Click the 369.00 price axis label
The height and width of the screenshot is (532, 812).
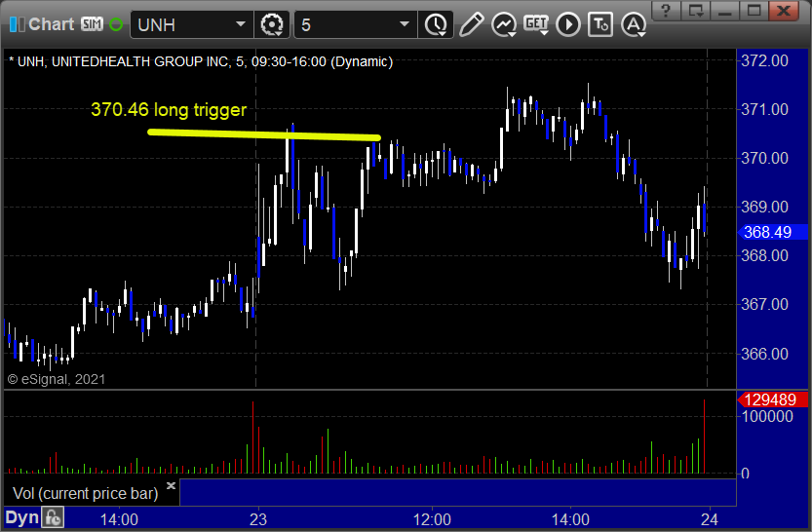[764, 207]
